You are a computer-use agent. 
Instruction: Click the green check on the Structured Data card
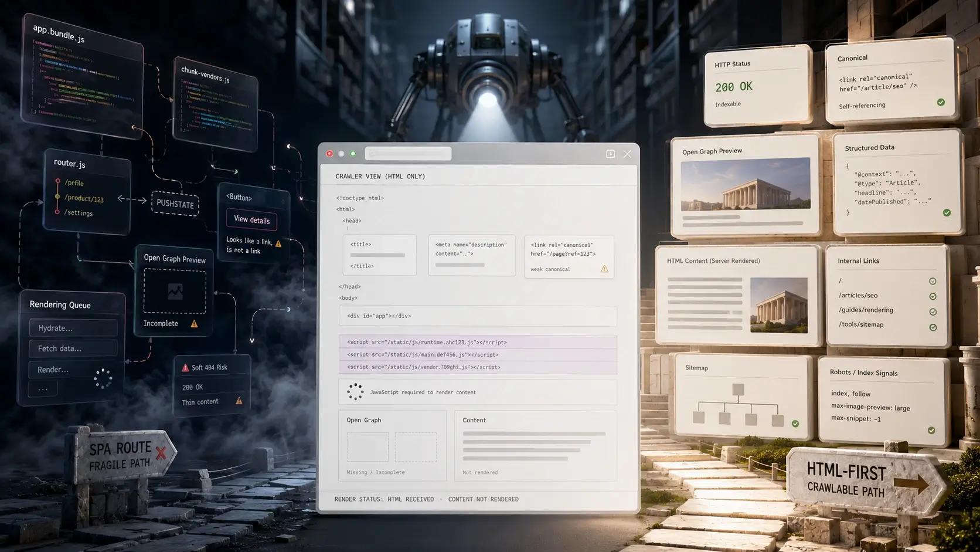tap(947, 212)
